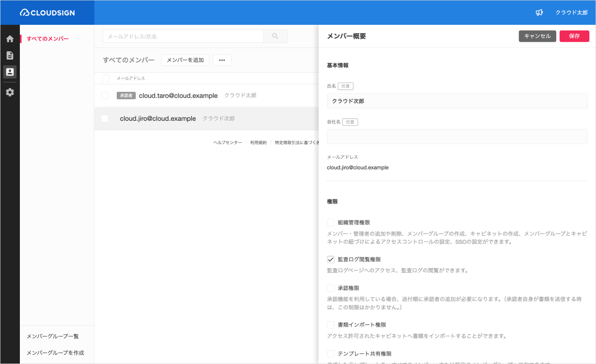Focus the メールアドレス/氏名 search field
This screenshot has width=596, height=364.
183,36
